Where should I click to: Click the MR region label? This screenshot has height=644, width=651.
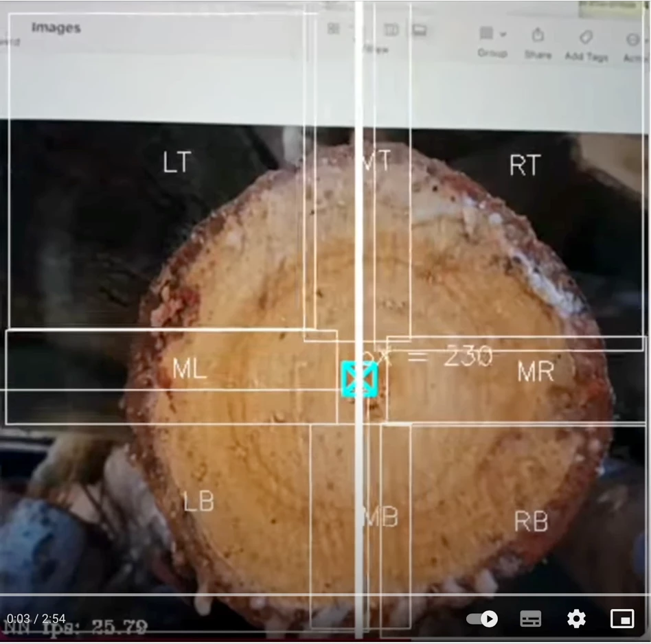[536, 372]
